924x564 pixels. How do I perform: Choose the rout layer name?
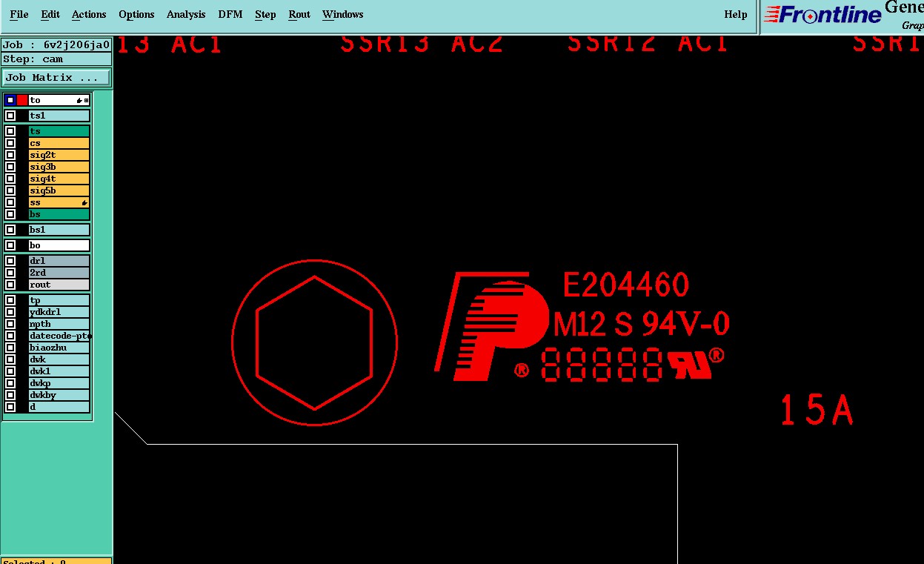(59, 285)
